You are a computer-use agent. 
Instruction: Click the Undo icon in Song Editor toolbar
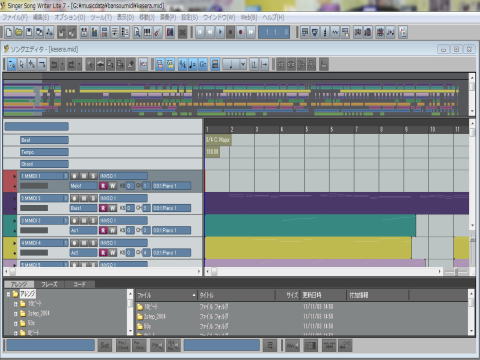(x=54, y=64)
